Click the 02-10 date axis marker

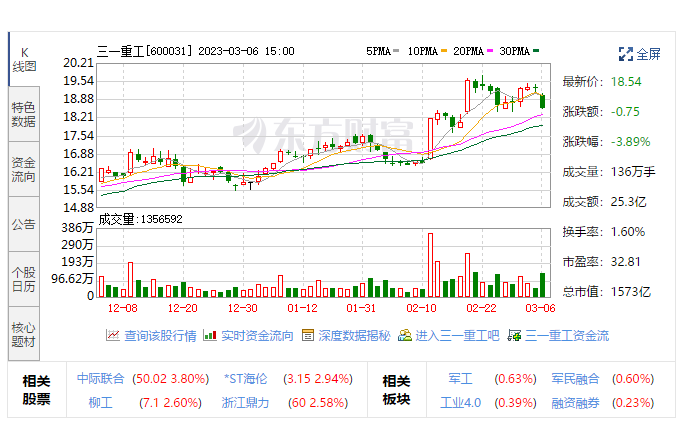(x=421, y=308)
